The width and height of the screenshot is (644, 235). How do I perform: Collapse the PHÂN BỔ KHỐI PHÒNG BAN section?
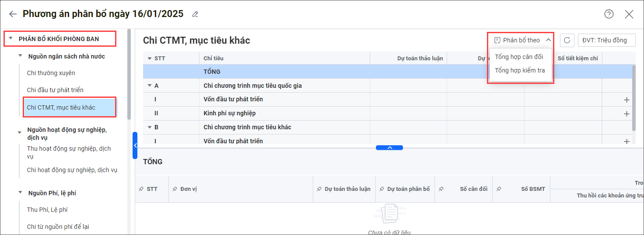tap(10, 38)
